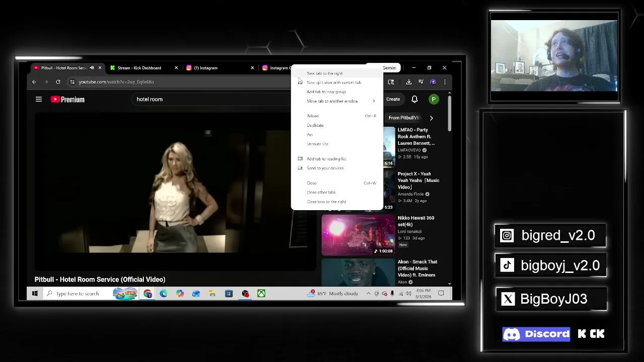Screen dimensions: 644x362
Task: Expand 'Move tab to another window' submenu
Action: coord(337,101)
